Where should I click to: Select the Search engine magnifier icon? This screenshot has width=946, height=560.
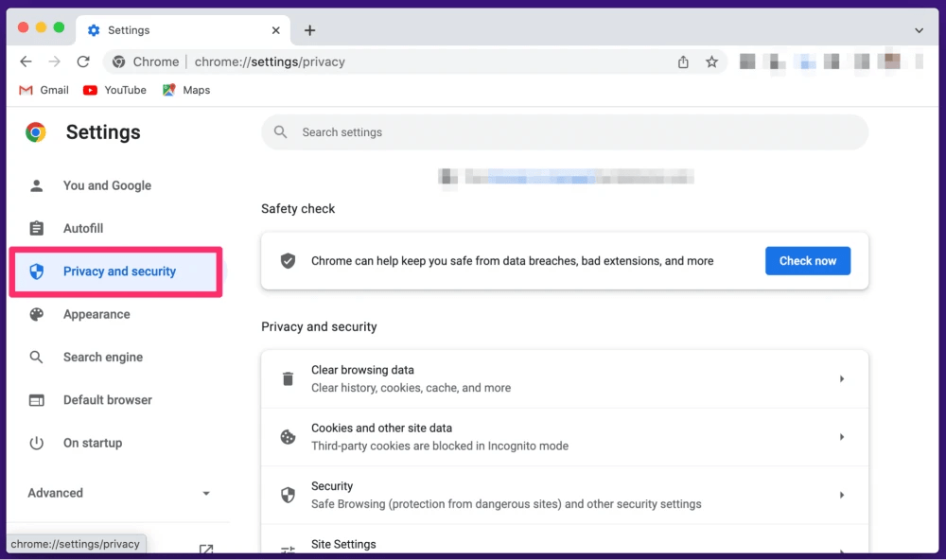pos(36,357)
